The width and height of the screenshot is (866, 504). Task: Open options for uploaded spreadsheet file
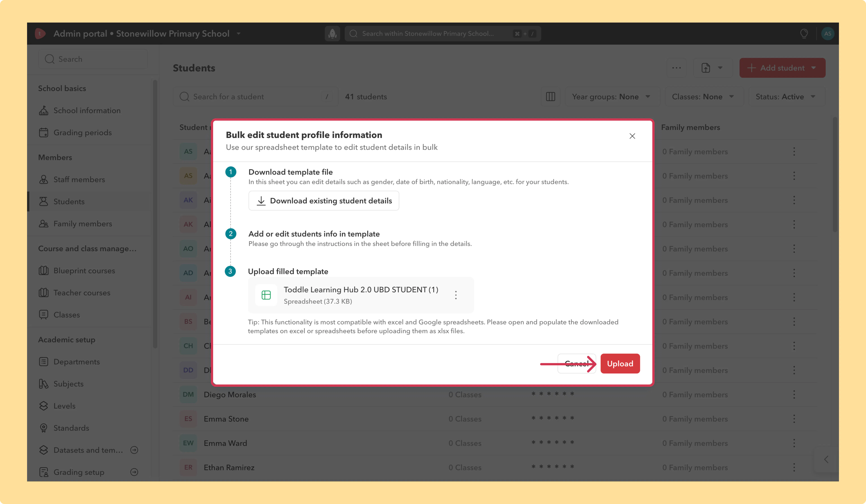click(456, 295)
